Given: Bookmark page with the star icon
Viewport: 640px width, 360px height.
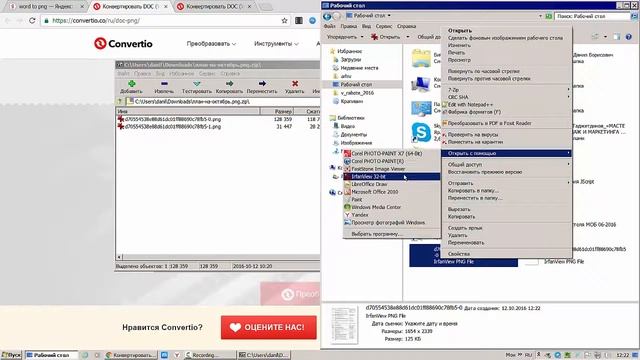Looking at the screenshot, I should pos(284,20).
